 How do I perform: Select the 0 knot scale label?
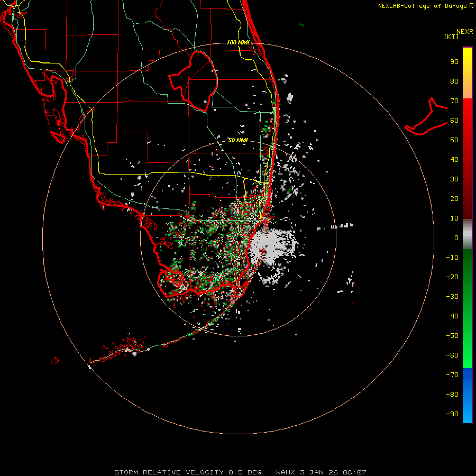[x=456, y=237]
